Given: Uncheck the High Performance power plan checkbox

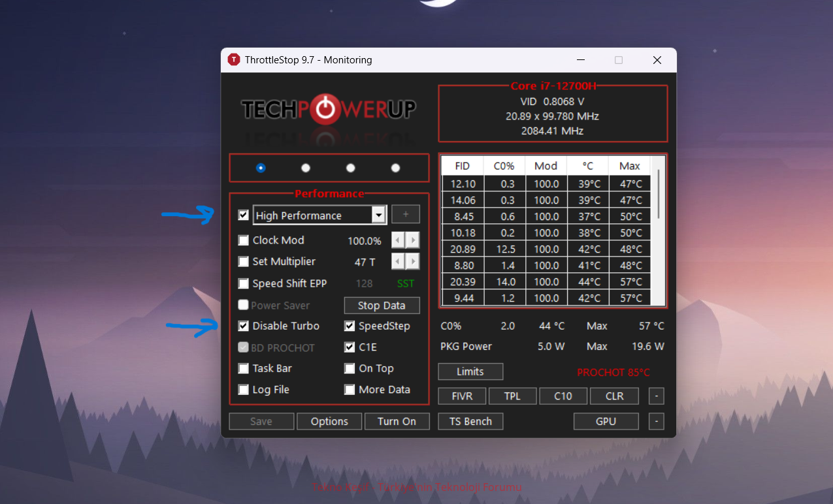Looking at the screenshot, I should point(244,215).
